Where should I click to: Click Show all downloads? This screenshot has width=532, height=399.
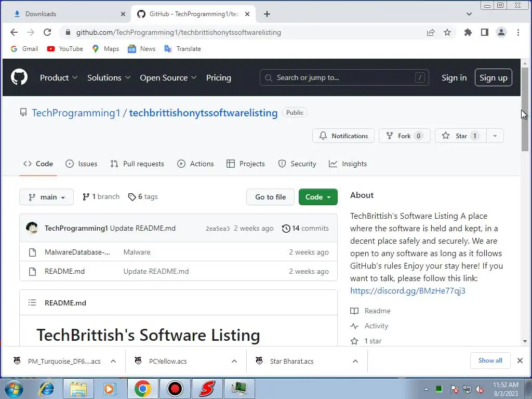click(x=490, y=361)
